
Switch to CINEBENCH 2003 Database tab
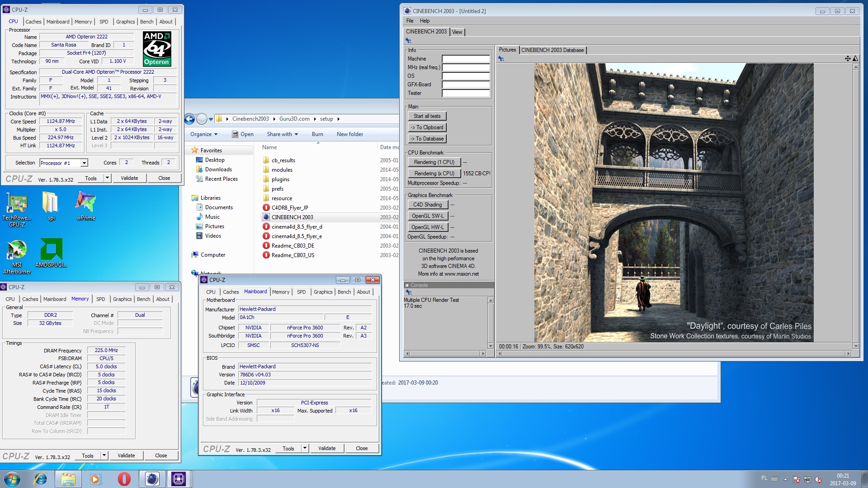(x=552, y=50)
